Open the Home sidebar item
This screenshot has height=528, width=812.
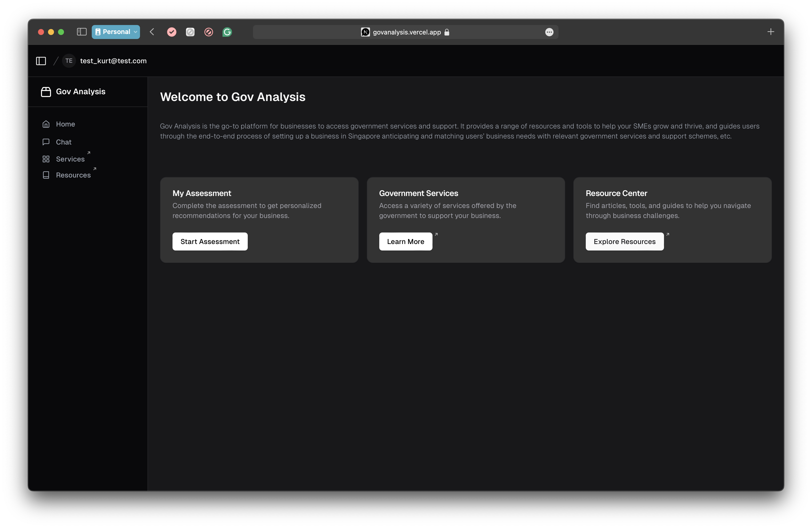[x=65, y=124]
